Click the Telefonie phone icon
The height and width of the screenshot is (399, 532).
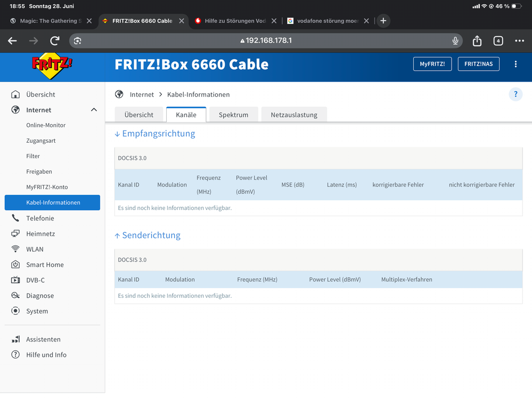(15, 218)
